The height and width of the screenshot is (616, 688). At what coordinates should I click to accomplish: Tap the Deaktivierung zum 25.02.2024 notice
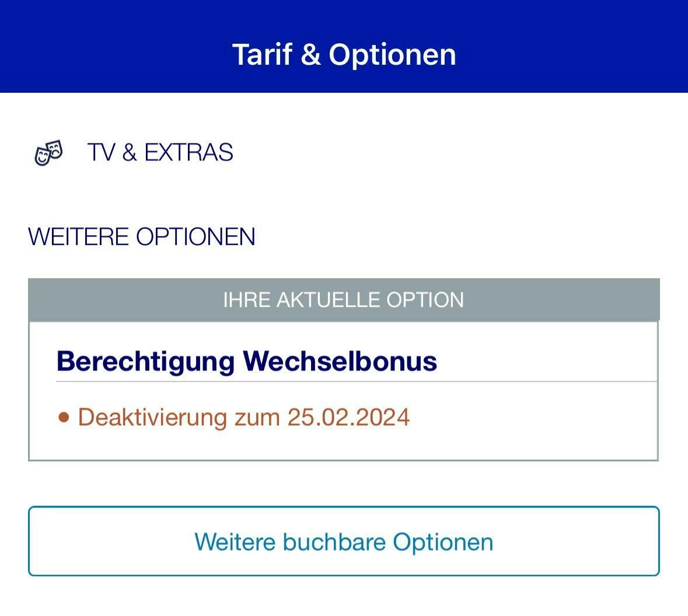coord(243,418)
